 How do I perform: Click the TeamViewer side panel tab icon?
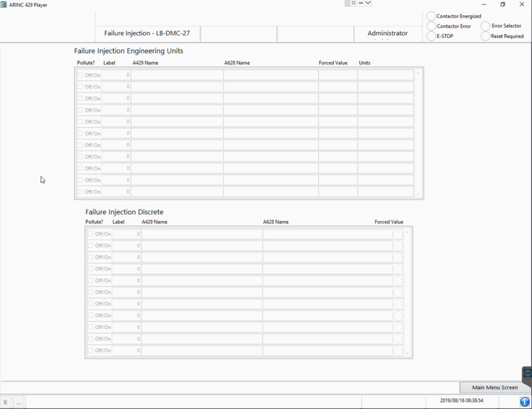pyautogui.click(x=527, y=373)
